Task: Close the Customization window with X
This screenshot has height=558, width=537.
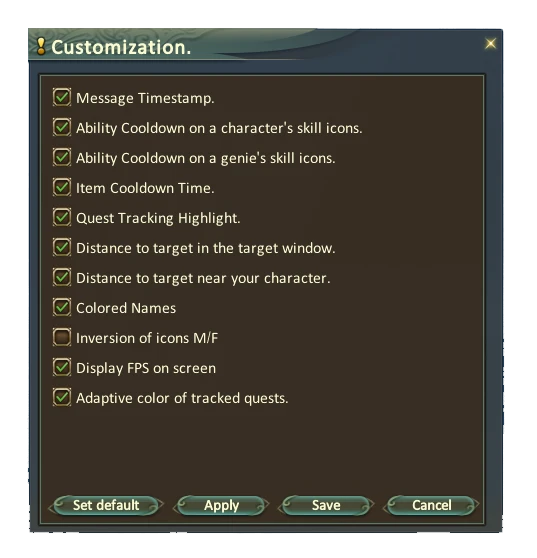Action: click(x=490, y=44)
